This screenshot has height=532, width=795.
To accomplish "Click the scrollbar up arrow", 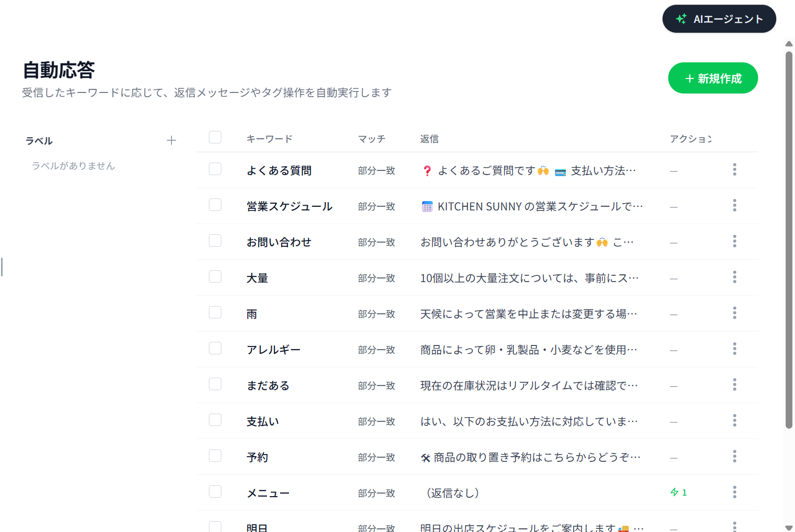I will pos(789,44).
